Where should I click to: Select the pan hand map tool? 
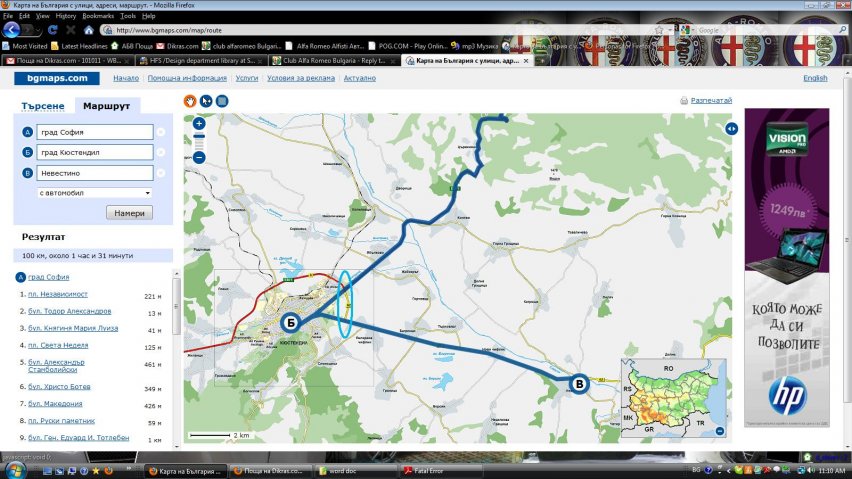click(190, 100)
